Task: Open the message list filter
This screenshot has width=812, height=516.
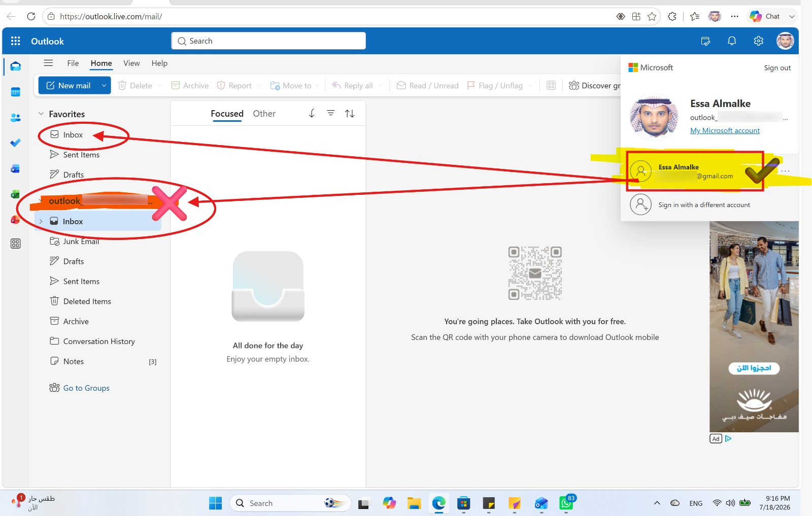Action: (330, 113)
